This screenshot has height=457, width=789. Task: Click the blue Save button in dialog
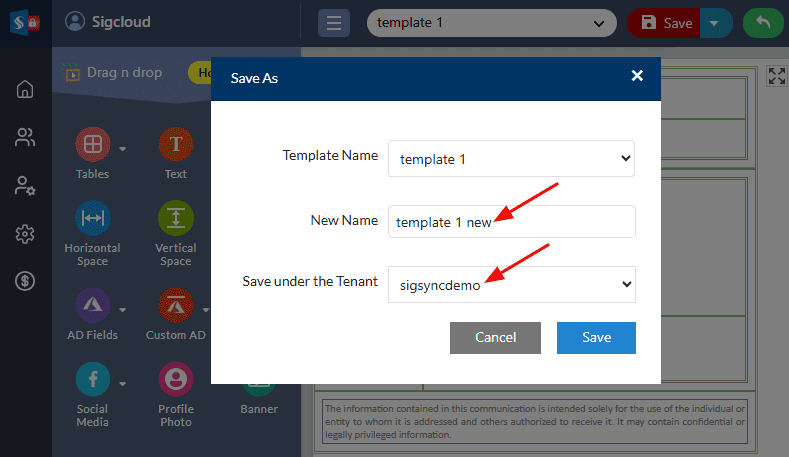coord(596,338)
